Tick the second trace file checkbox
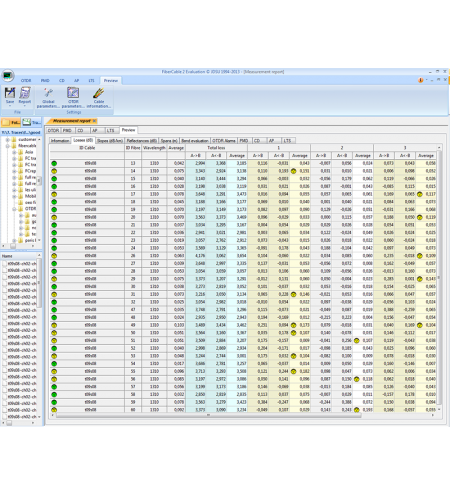The height and width of the screenshot is (495, 450). pyautogui.click(x=4, y=270)
